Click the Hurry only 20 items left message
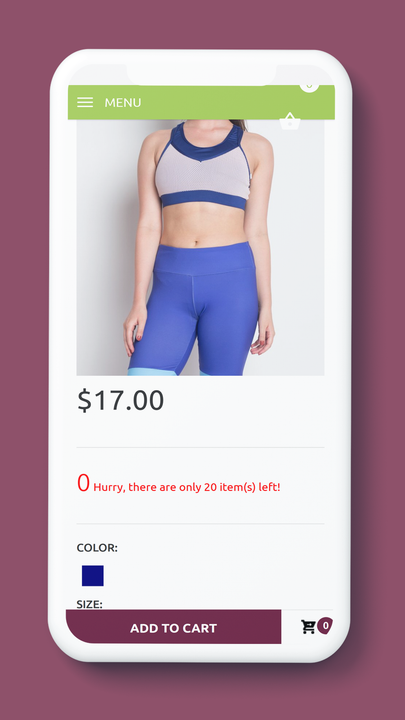This screenshot has height=720, width=405. pos(187,487)
